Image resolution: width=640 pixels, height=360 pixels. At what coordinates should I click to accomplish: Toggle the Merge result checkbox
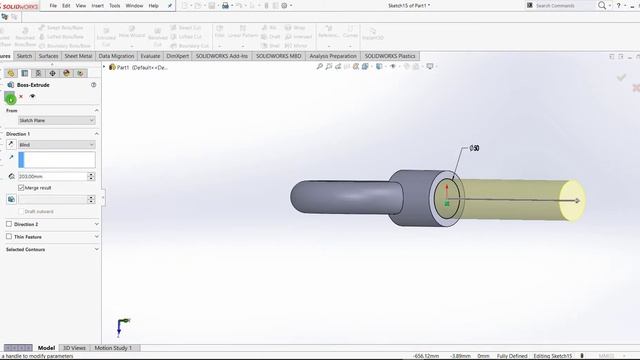[x=21, y=188]
